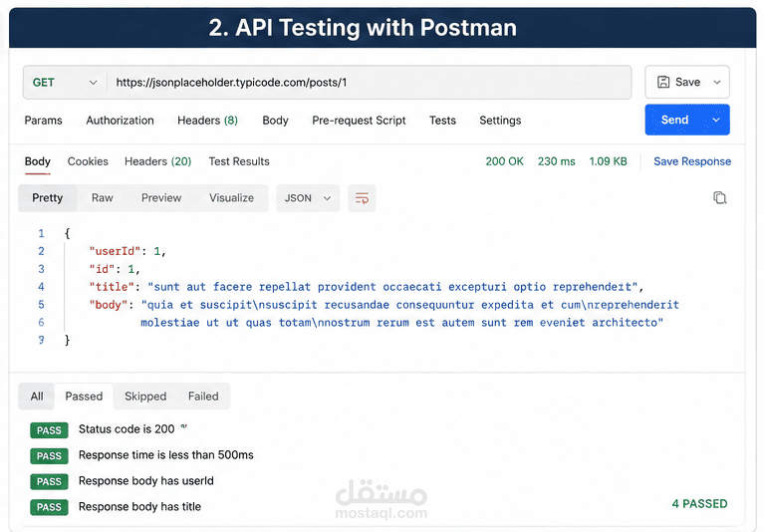This screenshot has width=764, height=532.
Task: Click the title value starting "sunt aut facere"
Action: 392,287
